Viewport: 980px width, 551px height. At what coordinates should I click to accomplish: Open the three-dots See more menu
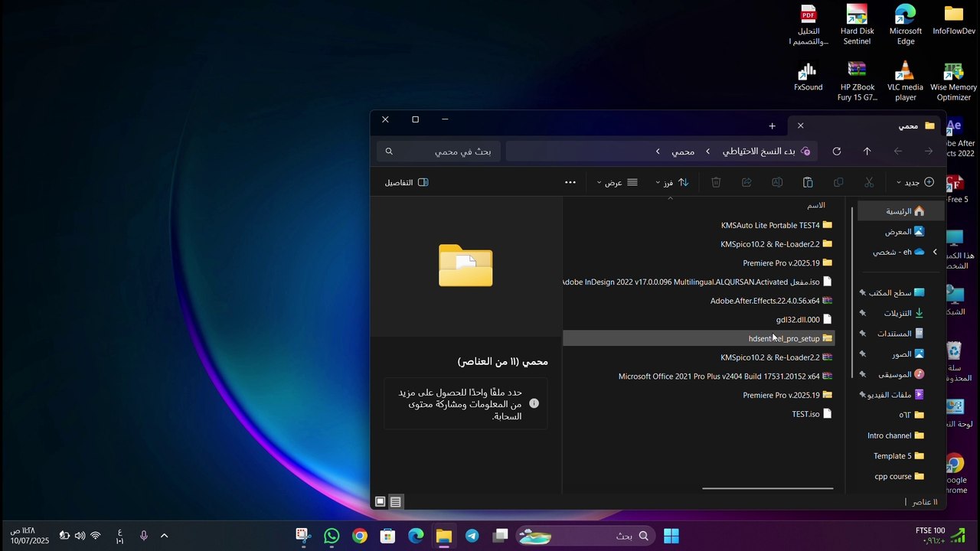click(570, 182)
